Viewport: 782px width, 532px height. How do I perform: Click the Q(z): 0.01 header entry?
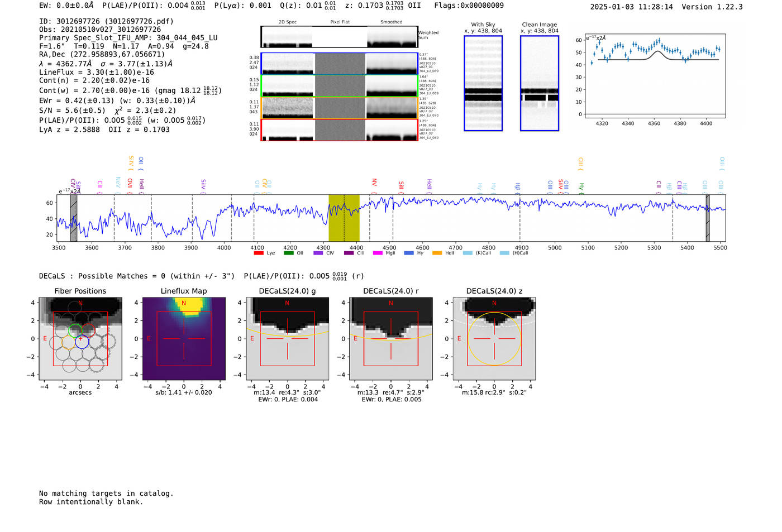tap(308, 6)
